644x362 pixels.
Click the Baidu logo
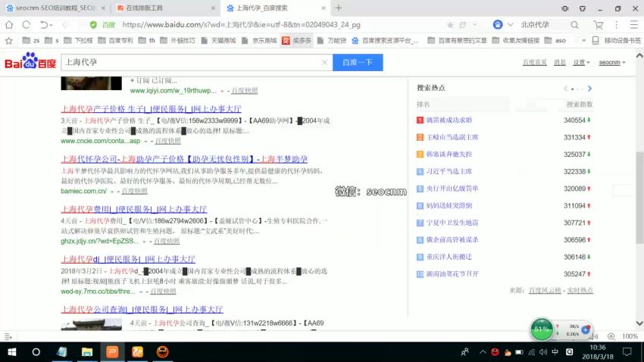(x=30, y=61)
